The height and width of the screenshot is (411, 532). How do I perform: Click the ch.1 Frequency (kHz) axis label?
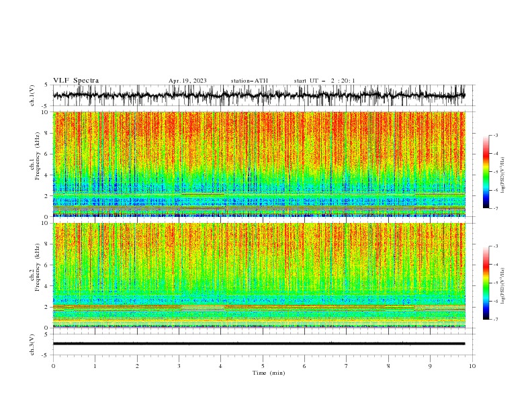(x=35, y=156)
